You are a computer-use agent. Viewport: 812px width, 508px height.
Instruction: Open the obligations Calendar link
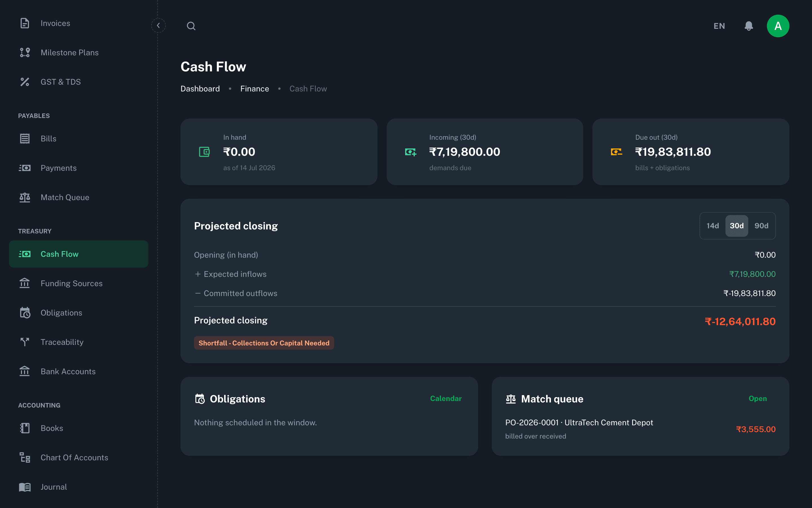[x=445, y=398]
